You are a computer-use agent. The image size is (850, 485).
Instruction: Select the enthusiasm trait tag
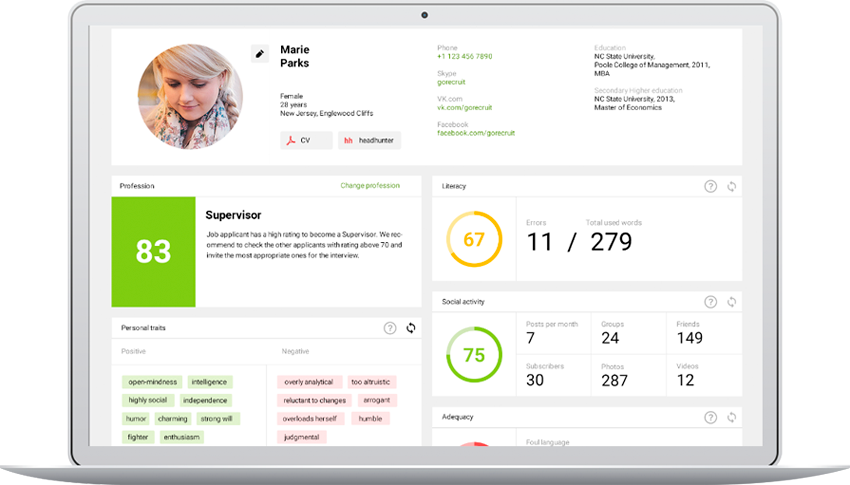(182, 437)
